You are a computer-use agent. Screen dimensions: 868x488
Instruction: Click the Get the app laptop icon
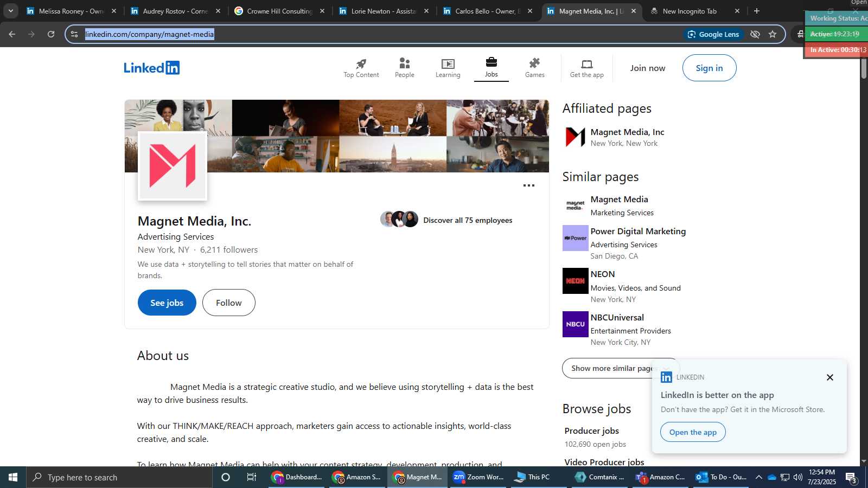(x=586, y=68)
